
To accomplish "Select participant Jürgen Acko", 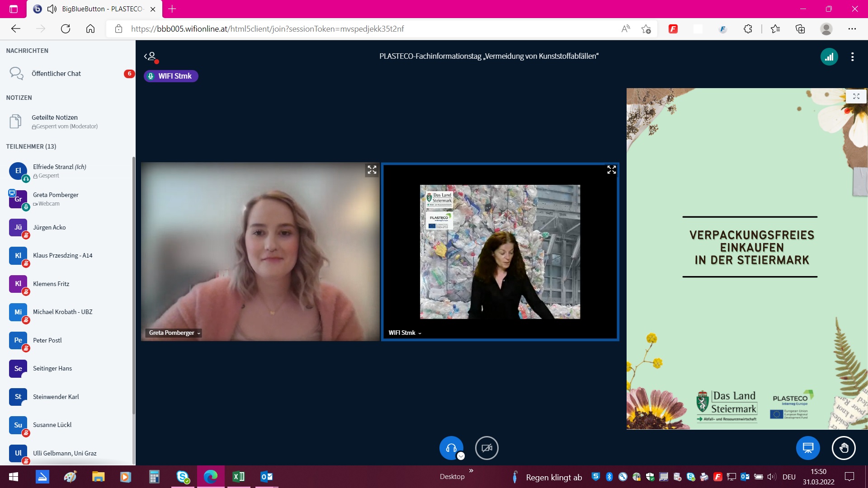I will (x=68, y=227).
